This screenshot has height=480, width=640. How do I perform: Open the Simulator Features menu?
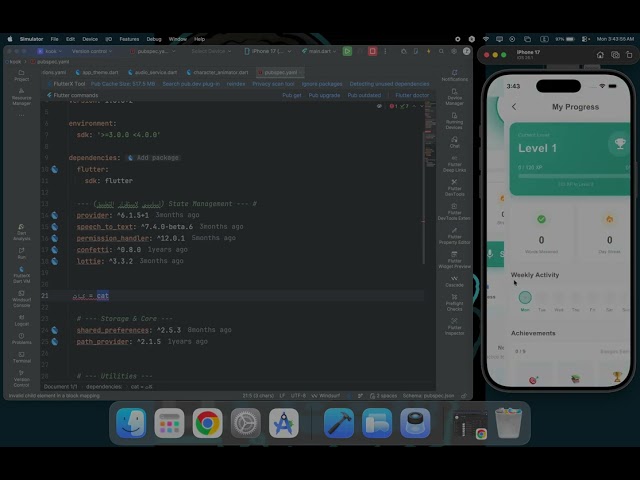pyautogui.click(x=129, y=39)
